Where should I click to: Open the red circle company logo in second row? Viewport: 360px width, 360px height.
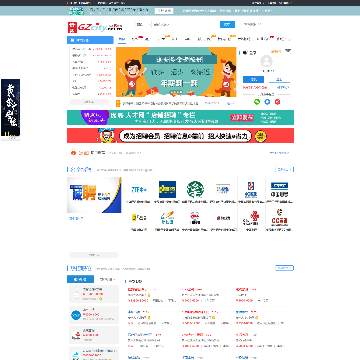coord(195,218)
